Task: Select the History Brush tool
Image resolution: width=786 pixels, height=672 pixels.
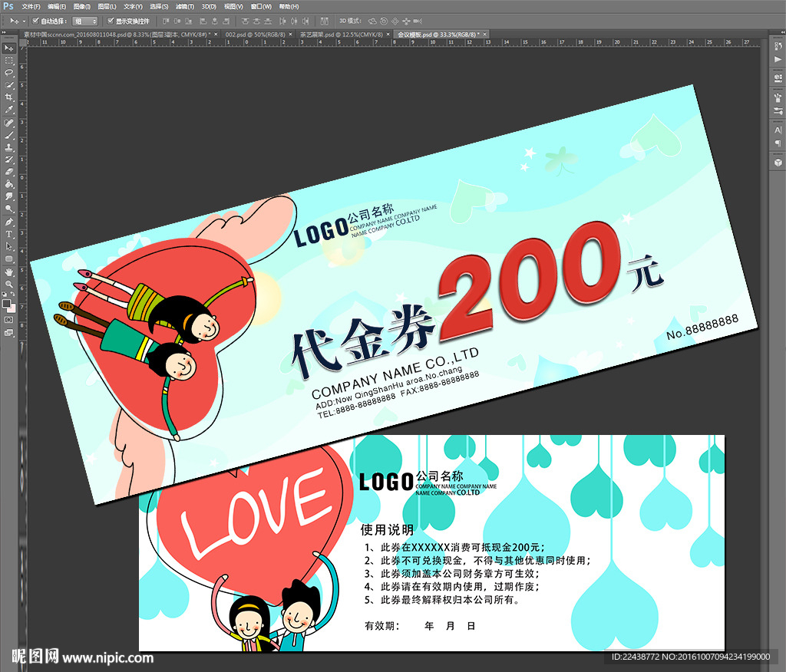Action: coord(9,160)
